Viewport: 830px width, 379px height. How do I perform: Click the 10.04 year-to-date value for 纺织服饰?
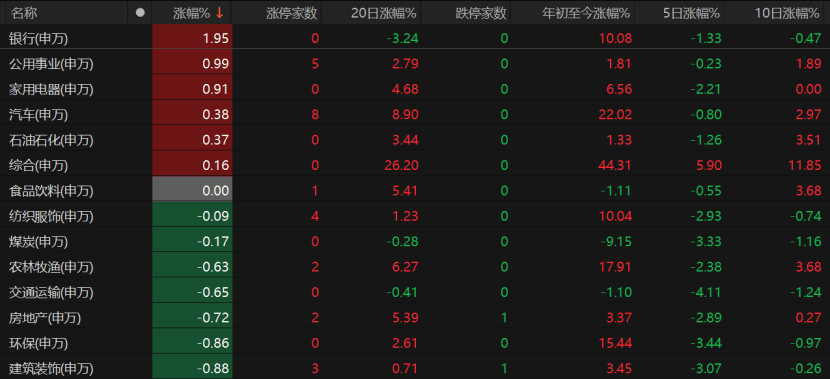[x=616, y=216]
